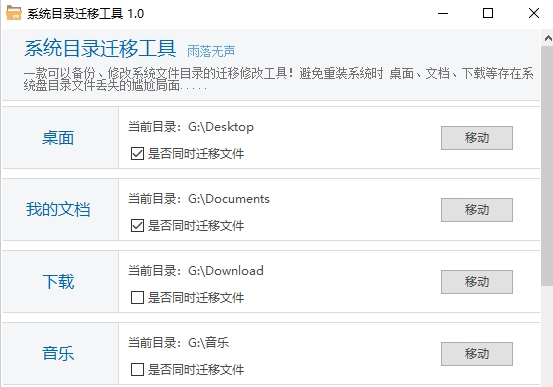Click the vertical scrollbar thumb
This screenshot has width=553, height=387.
point(548,166)
